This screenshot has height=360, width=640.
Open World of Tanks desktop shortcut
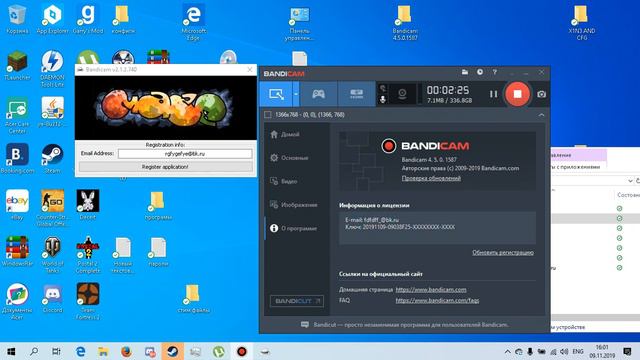pyautogui.click(x=52, y=254)
